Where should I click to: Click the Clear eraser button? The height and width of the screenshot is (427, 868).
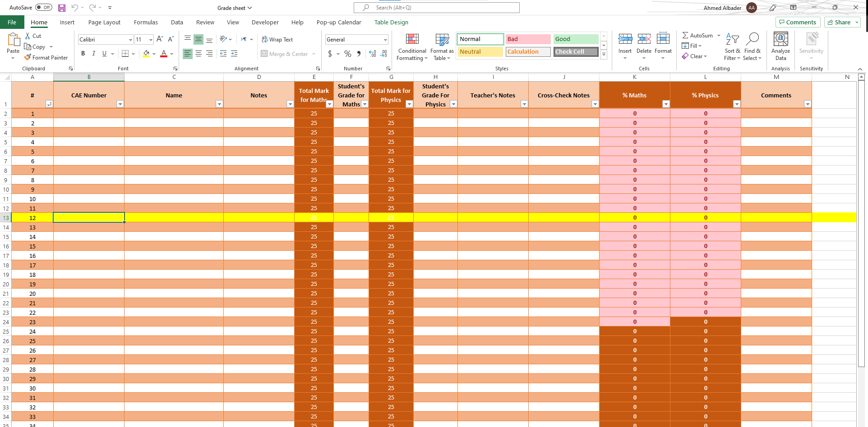click(x=694, y=56)
